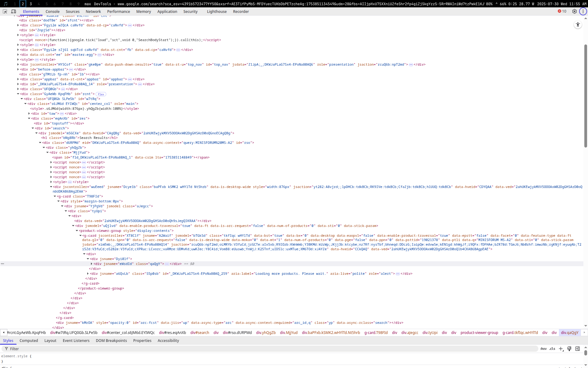Viewport: 588px width, 368px height.
Task: Select breadcrumb div#search
Action: tap(200, 332)
